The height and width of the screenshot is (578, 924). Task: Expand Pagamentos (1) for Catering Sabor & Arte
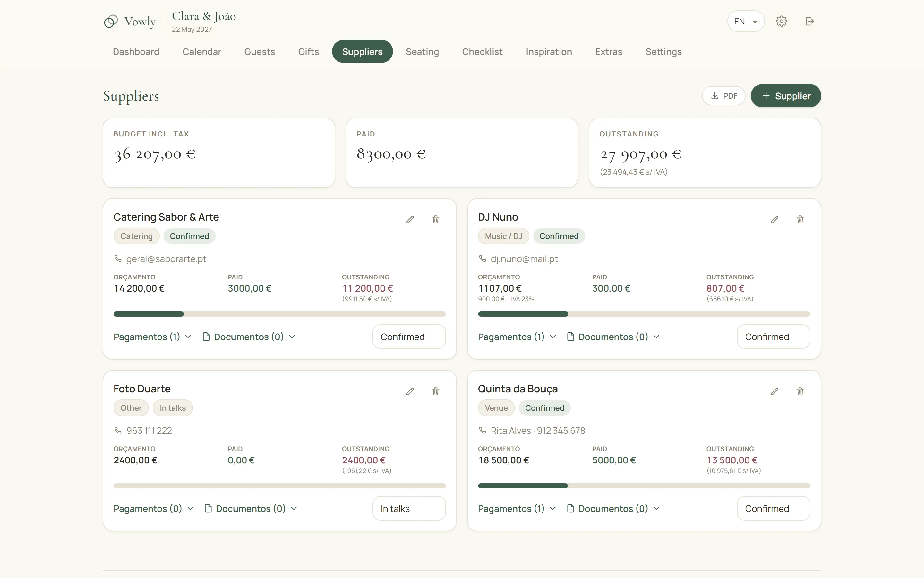click(x=152, y=337)
